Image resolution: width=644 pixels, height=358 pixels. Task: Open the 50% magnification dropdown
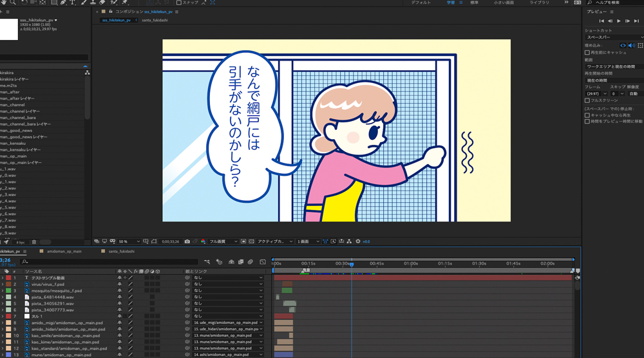click(x=128, y=241)
